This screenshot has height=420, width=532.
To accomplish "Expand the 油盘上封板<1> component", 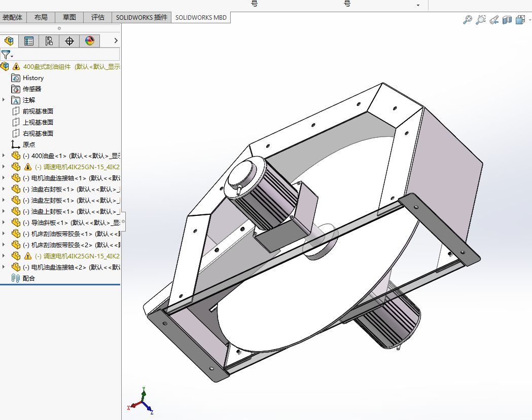I will tap(4, 212).
